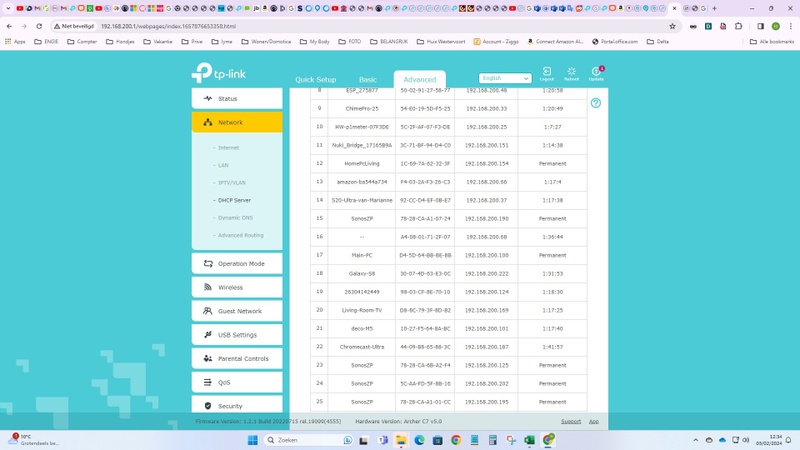
Task: Open the Account - Ziggo bookmark
Action: pyautogui.click(x=496, y=42)
